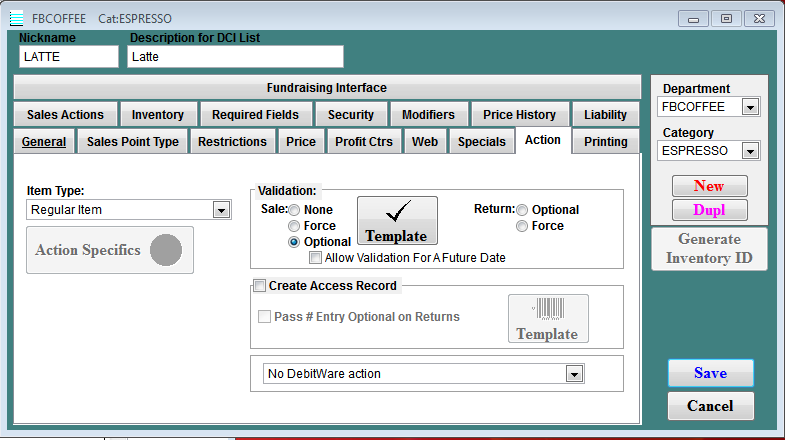Minimize the FBCOFFEE window
This screenshot has width=785, height=440.
coord(693,19)
